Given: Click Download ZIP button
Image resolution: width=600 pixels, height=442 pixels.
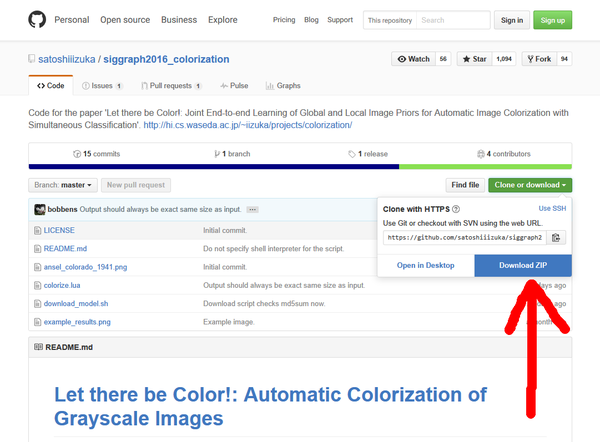Looking at the screenshot, I should coord(523,266).
